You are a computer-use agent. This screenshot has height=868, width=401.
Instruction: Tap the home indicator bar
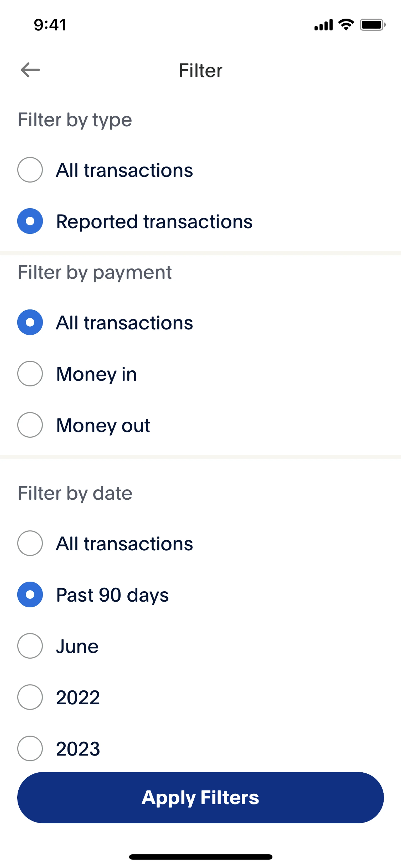[200, 857]
